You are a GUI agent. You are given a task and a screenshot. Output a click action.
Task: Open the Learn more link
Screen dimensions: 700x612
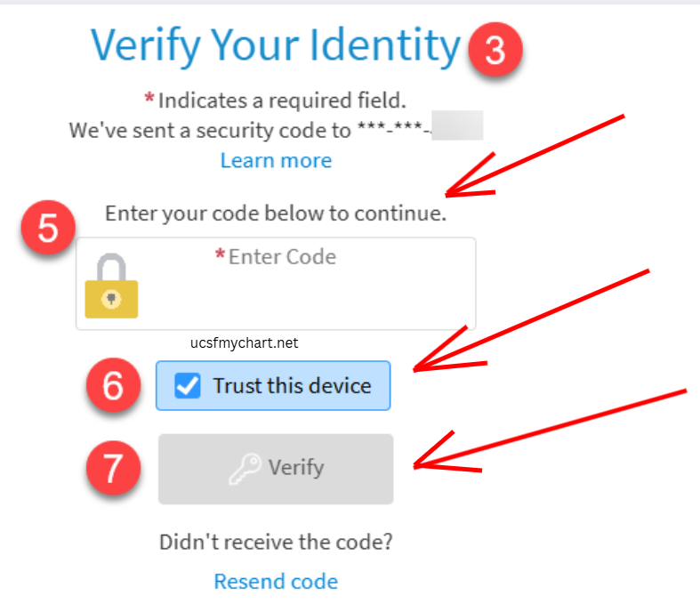[x=277, y=160]
